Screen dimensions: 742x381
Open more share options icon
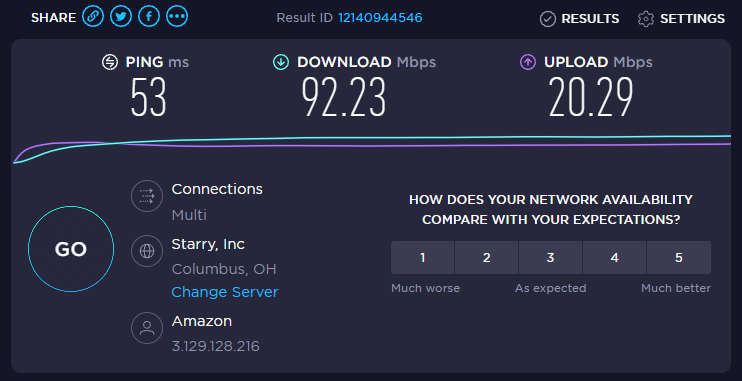pyautogui.click(x=177, y=17)
